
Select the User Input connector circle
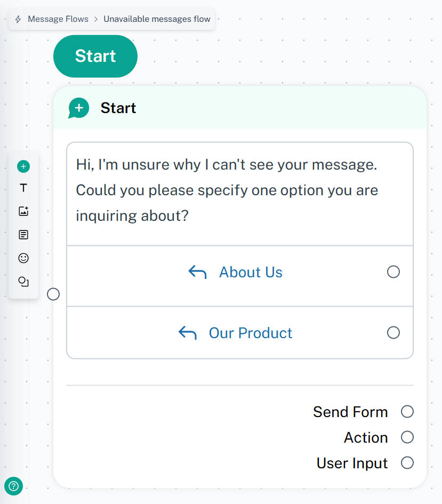[x=407, y=462]
